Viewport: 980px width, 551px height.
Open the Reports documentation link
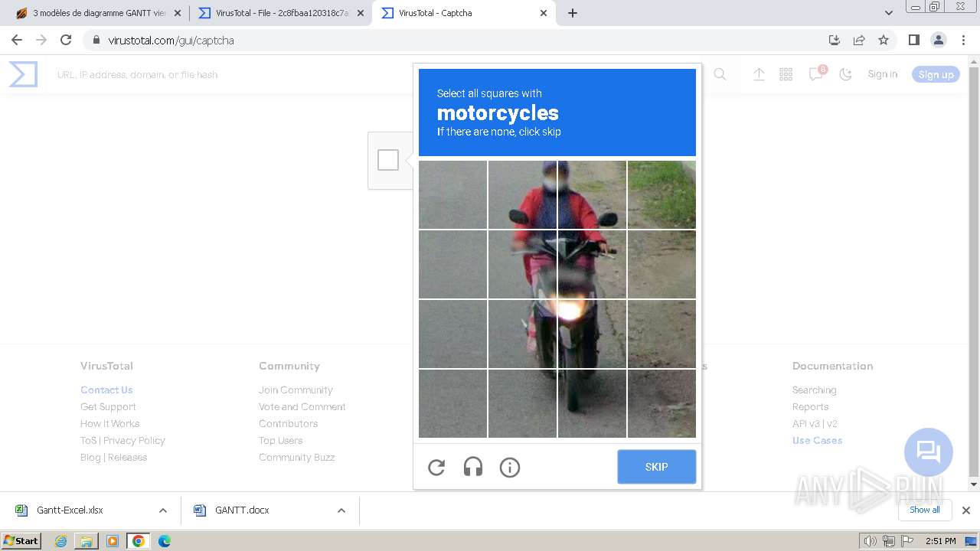pos(810,406)
